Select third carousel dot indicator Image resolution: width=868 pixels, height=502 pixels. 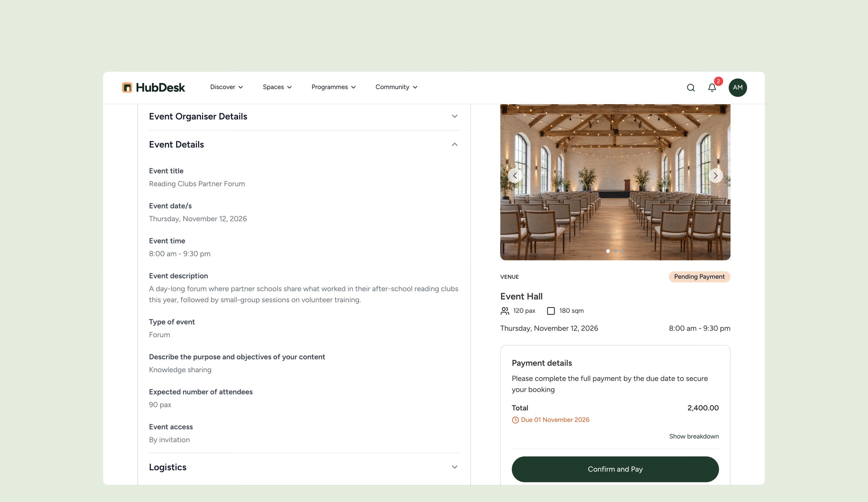point(623,251)
